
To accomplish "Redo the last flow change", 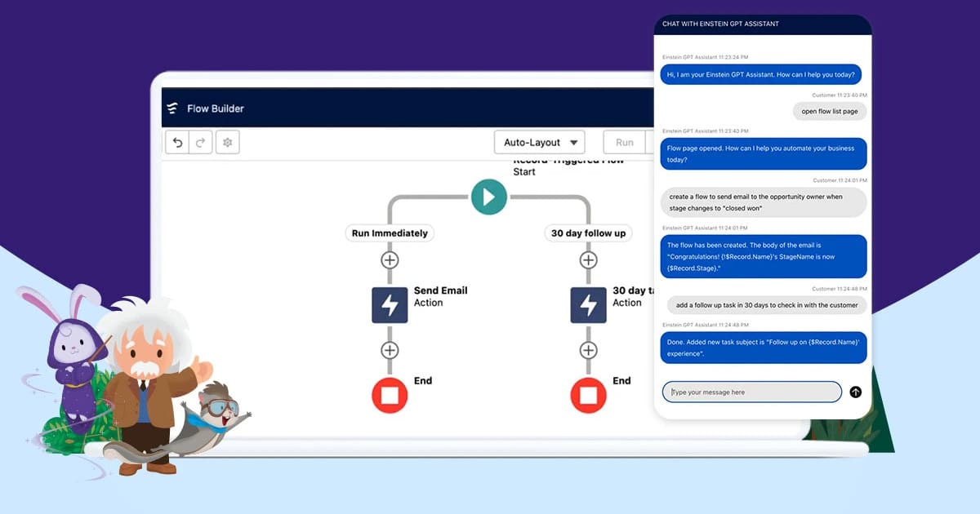I will point(201,143).
